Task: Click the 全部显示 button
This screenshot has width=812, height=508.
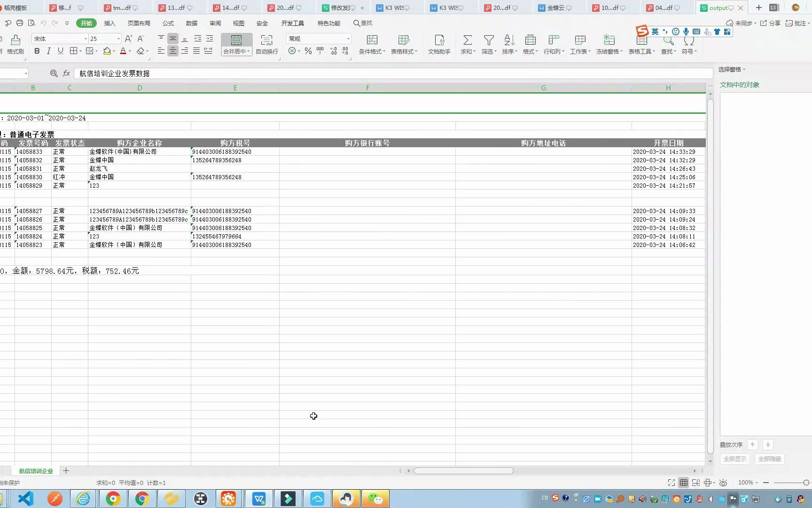Action: (735, 459)
